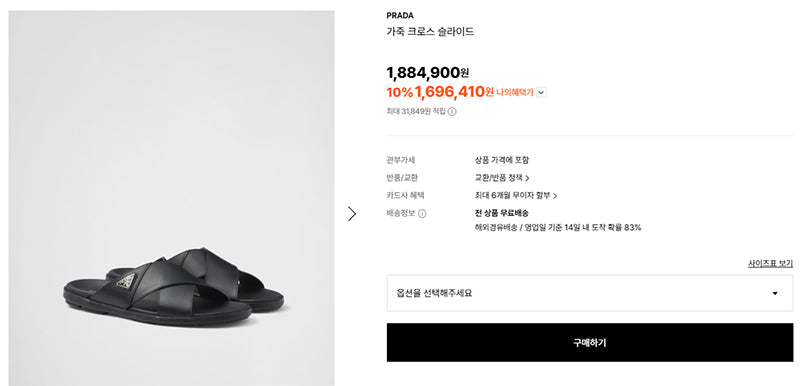This screenshot has height=386, width=800.
Task: Click the 구매하기 button
Action: click(590, 343)
